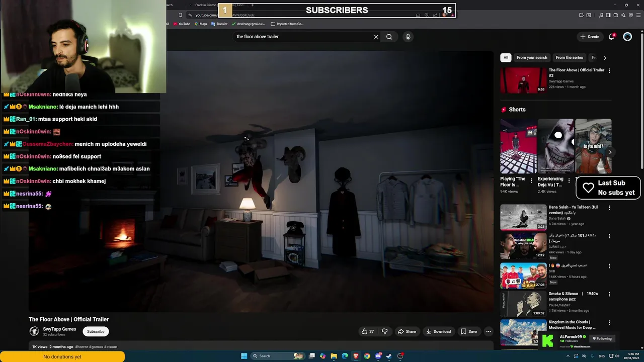The width and height of the screenshot is (644, 362).
Task: Open the Imported from Go... bookmarks folder
Action: tap(287, 24)
